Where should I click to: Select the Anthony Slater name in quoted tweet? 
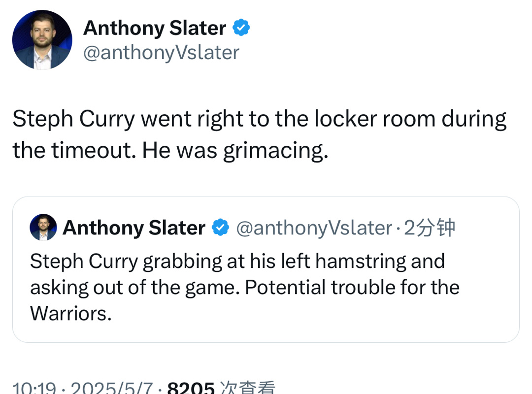pos(134,228)
